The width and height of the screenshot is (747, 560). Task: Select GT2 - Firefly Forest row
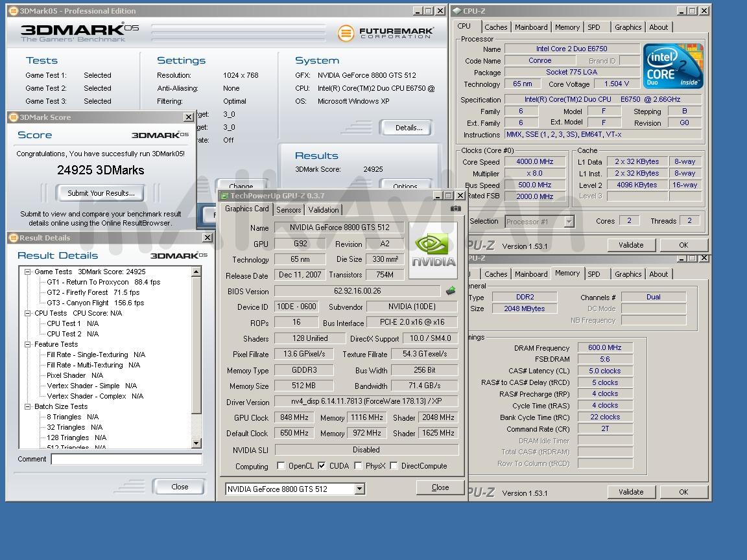coord(93,292)
